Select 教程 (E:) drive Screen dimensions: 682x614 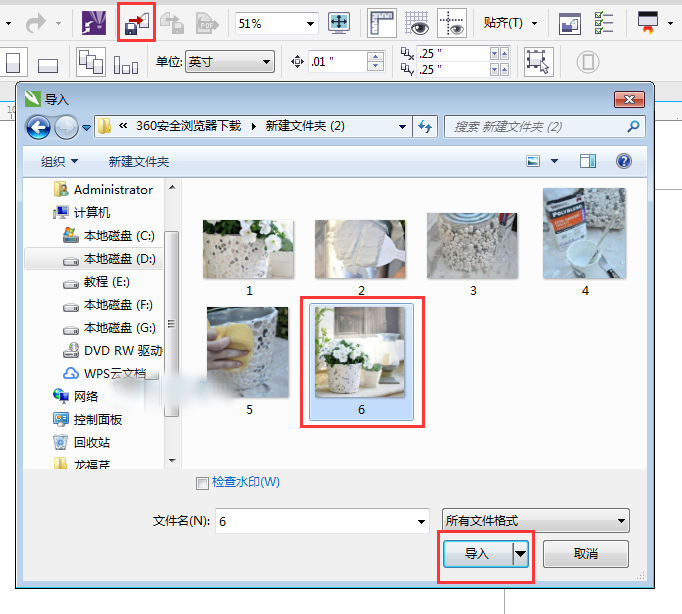[x=97, y=281]
